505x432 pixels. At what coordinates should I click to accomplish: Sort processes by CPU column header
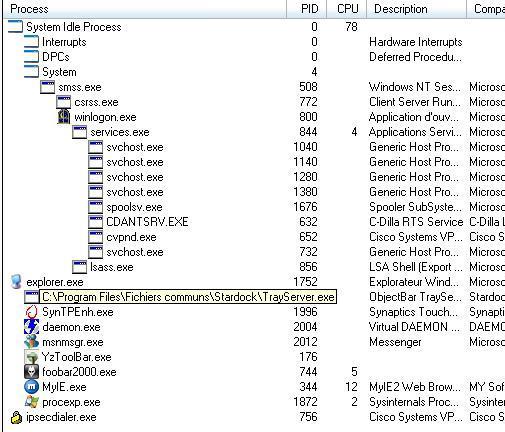tap(346, 9)
